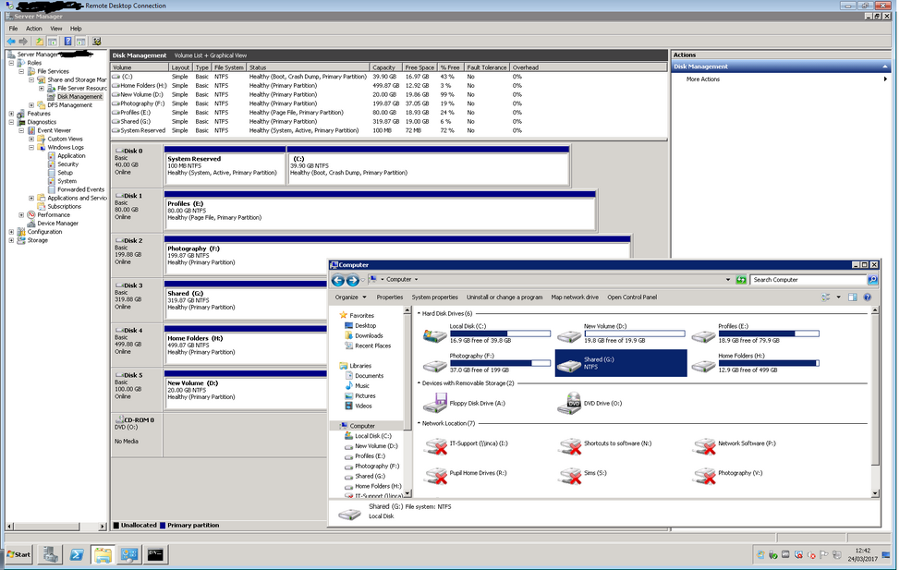924x570 pixels.
Task: Click Documents under Libraries
Action: 369,375
